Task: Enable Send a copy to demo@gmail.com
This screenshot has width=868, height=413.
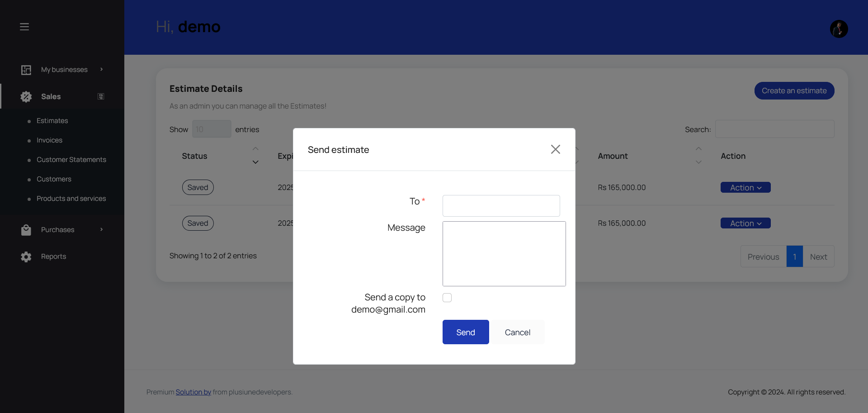Action: 447,297
